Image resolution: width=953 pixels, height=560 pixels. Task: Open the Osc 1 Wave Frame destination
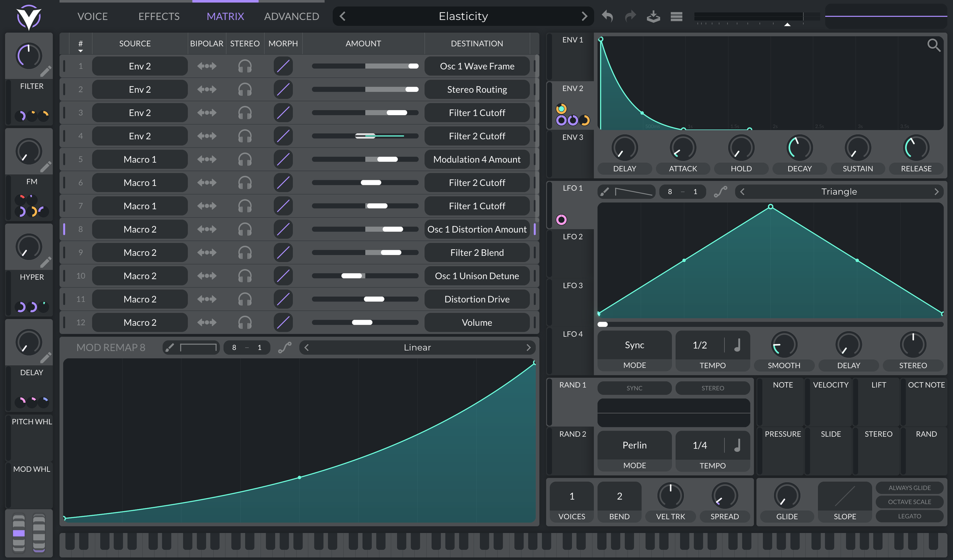tap(476, 66)
